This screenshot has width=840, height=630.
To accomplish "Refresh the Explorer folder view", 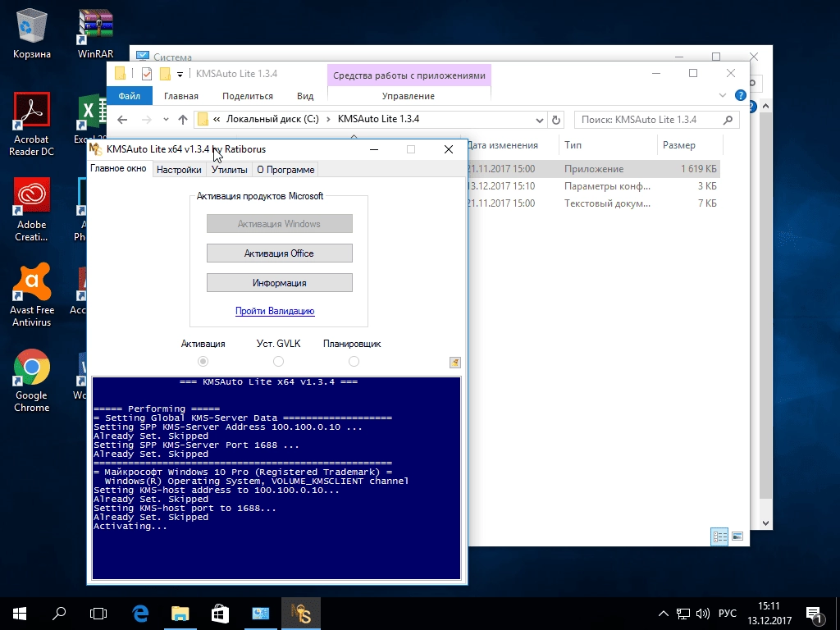I will [x=556, y=120].
